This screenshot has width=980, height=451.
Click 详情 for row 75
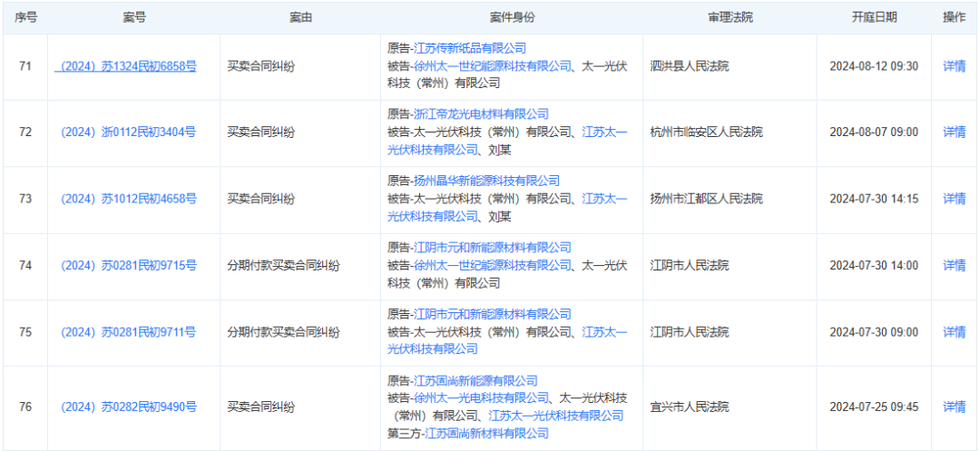954,332
